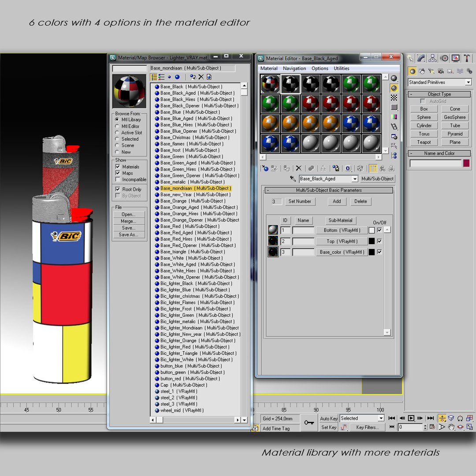Click the Set Number button
476x476 pixels.
tap(300, 201)
